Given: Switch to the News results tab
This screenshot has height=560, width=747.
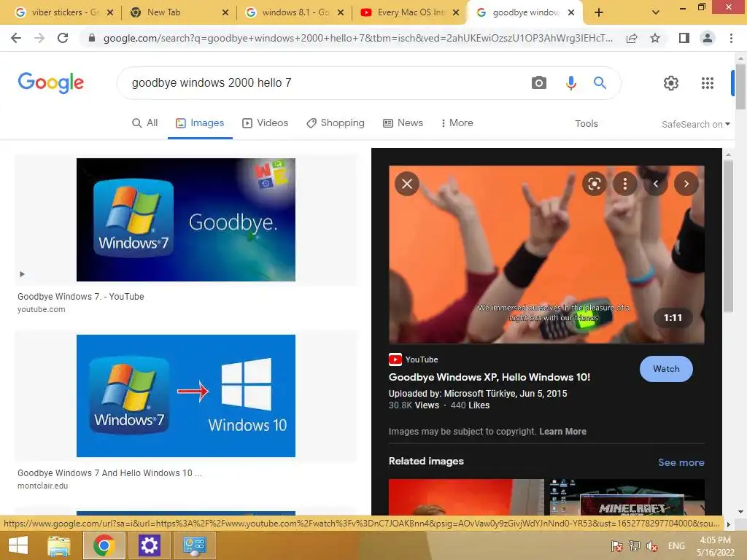Looking at the screenshot, I should (x=403, y=122).
